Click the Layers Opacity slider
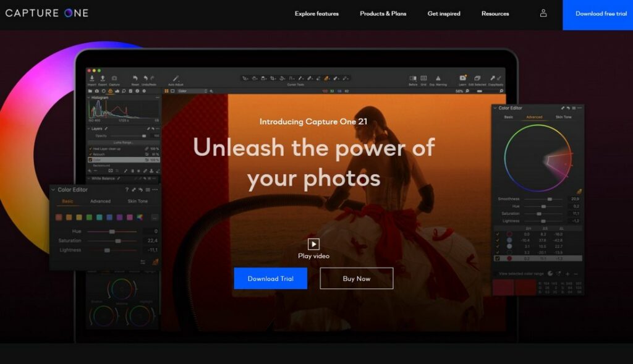This screenshot has width=633, height=364. 129,136
